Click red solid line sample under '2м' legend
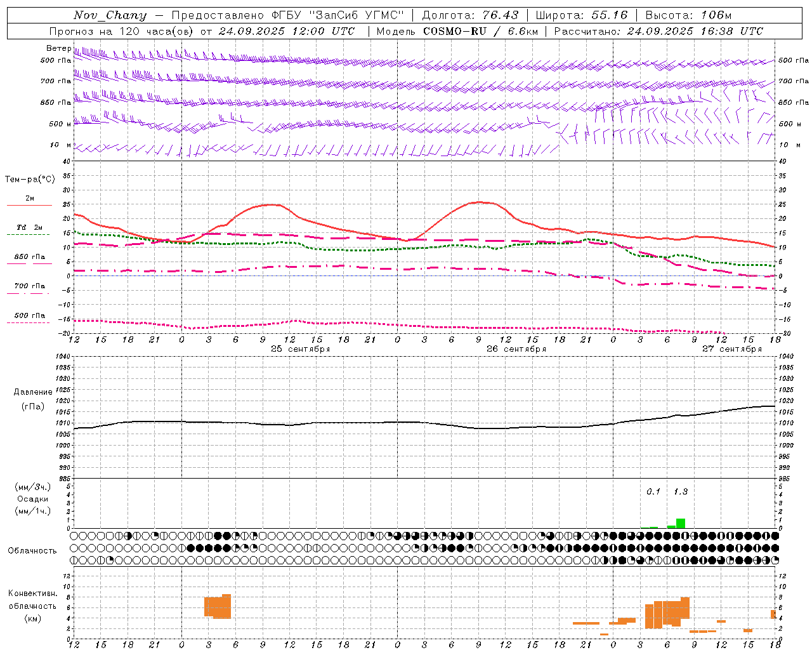Screen dimensions: 812x650 (x=29, y=205)
